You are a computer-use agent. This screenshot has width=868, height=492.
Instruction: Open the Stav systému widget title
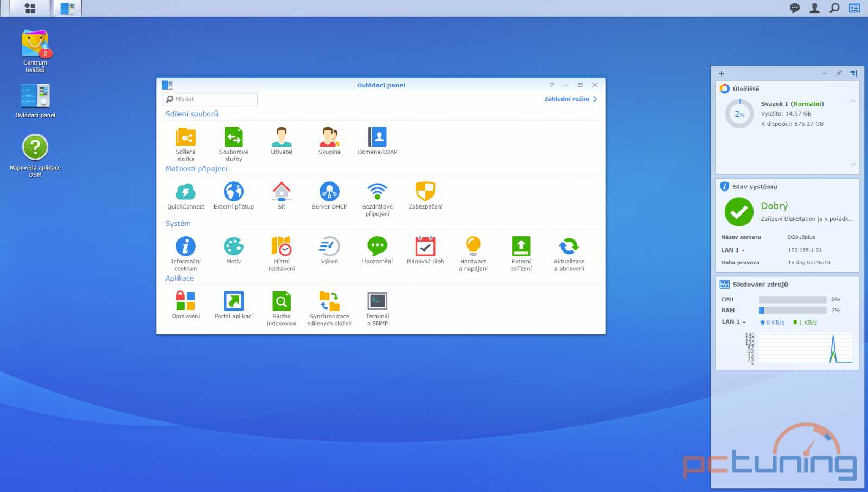tap(755, 187)
